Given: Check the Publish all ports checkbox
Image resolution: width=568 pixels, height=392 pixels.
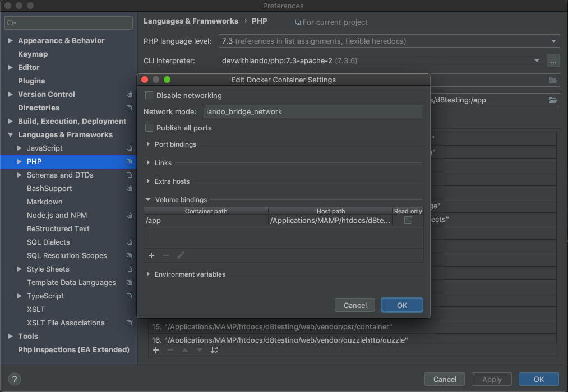Looking at the screenshot, I should tap(149, 128).
